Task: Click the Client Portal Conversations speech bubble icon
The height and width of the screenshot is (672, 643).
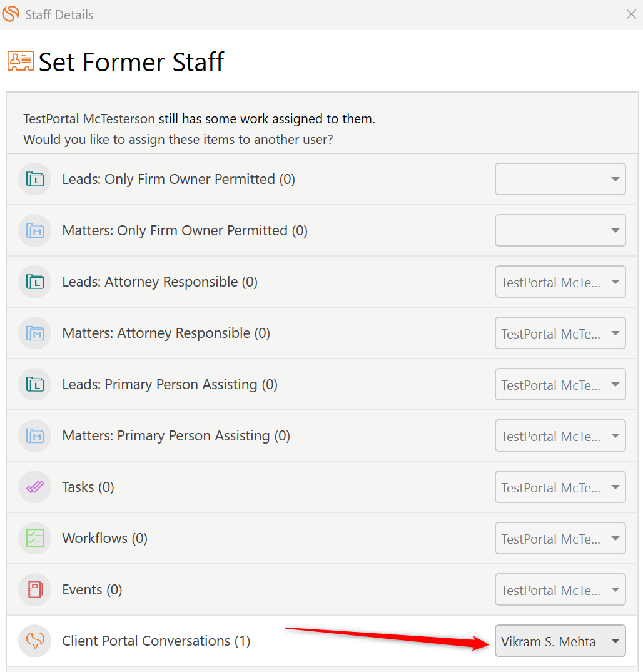Action: point(35,641)
